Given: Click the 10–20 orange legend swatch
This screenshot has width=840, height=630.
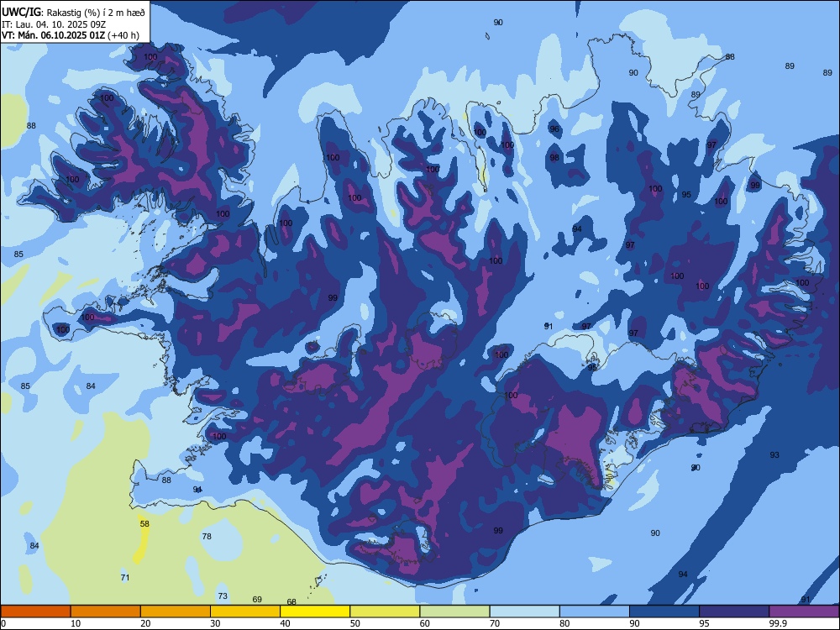Looking at the screenshot, I should [x=106, y=612].
